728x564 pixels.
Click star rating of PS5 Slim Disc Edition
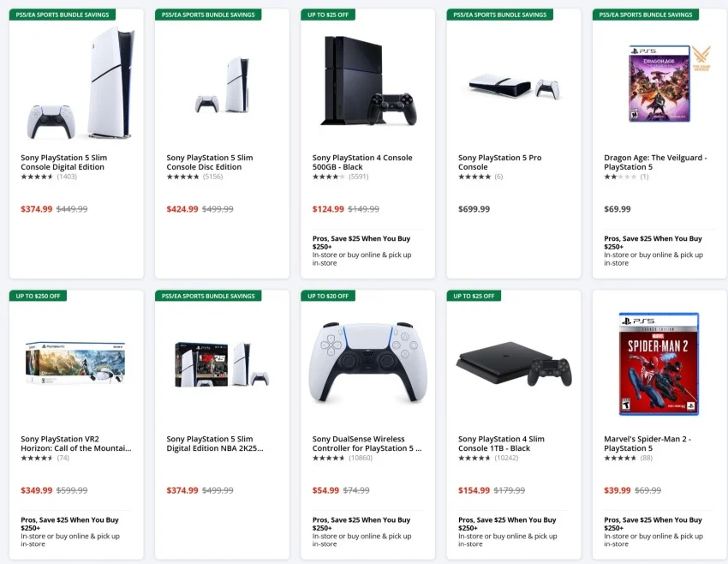click(x=182, y=177)
